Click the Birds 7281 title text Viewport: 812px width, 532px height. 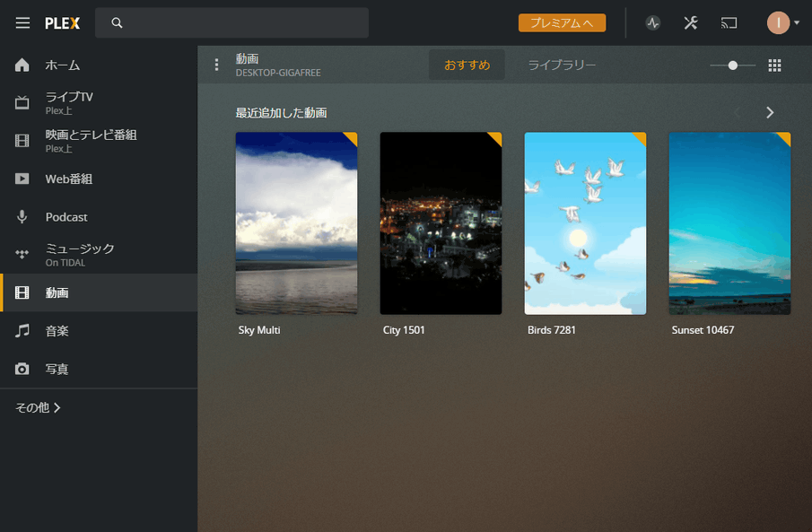552,330
